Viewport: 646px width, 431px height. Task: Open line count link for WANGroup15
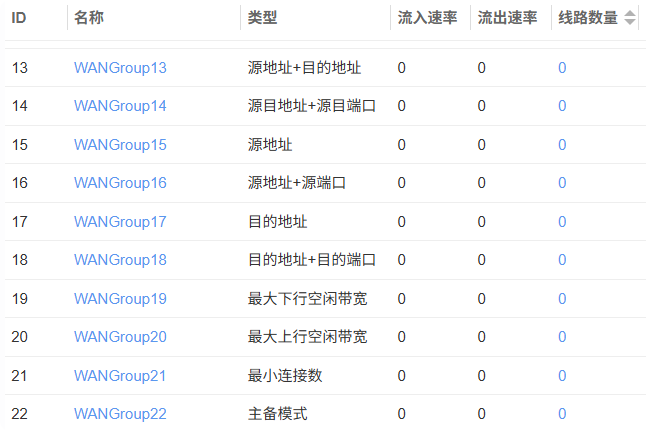point(562,145)
